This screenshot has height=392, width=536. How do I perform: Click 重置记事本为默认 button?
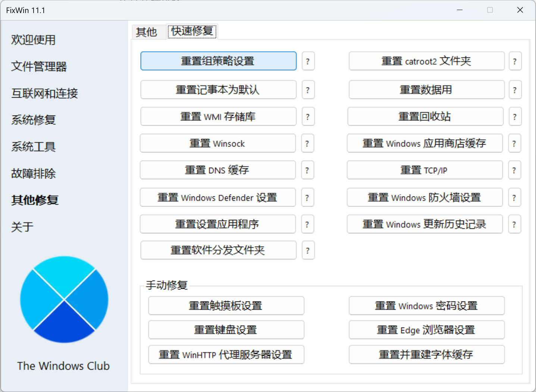[x=218, y=89]
